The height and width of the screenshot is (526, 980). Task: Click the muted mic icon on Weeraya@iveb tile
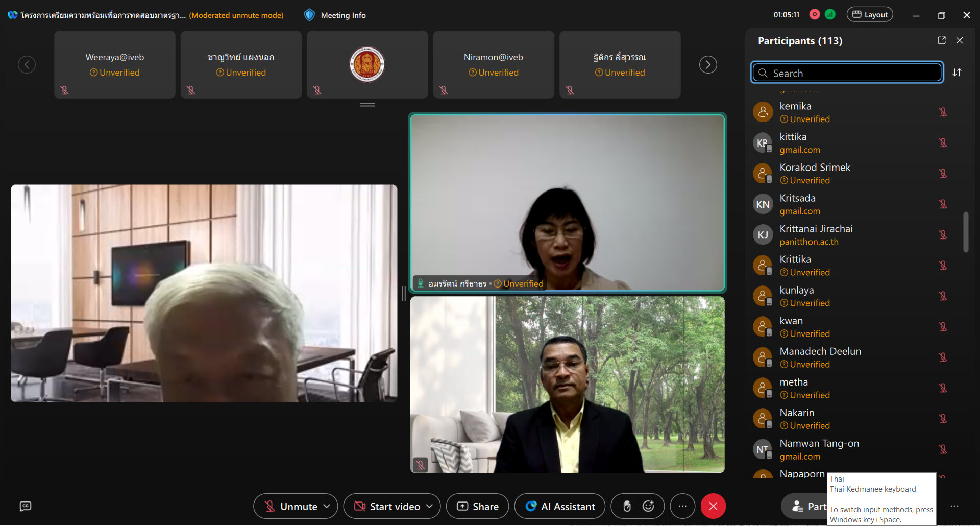click(64, 90)
